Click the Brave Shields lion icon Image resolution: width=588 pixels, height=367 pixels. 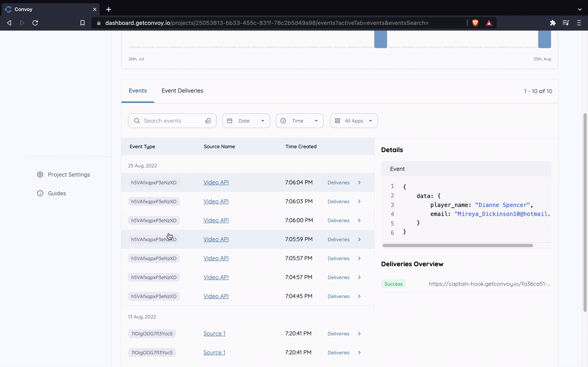coord(475,23)
